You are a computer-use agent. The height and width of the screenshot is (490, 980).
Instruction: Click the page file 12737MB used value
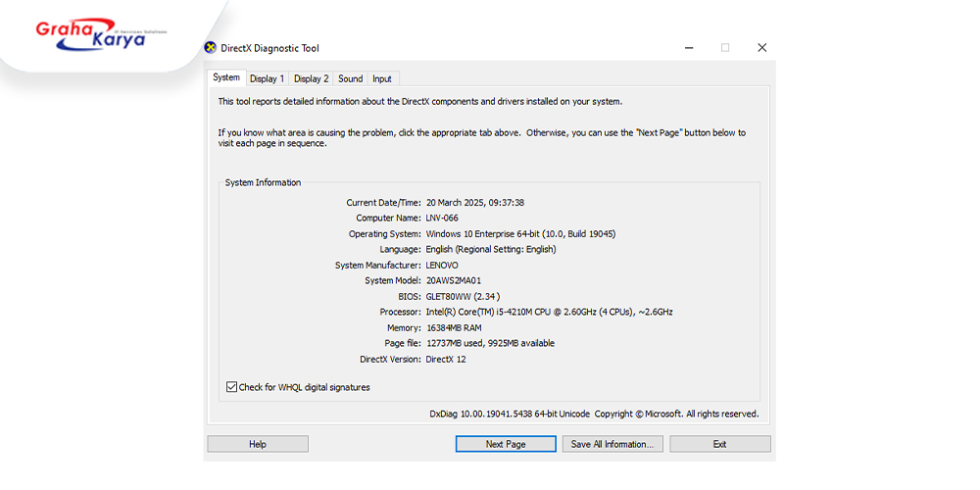(490, 343)
